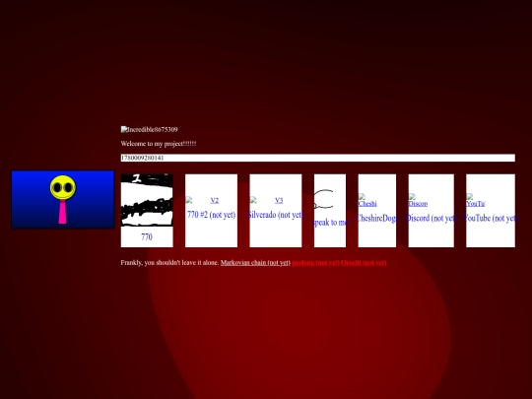Viewport: 532px width, 399px height.
Task: Open the 770 caption link
Action: pos(147,236)
